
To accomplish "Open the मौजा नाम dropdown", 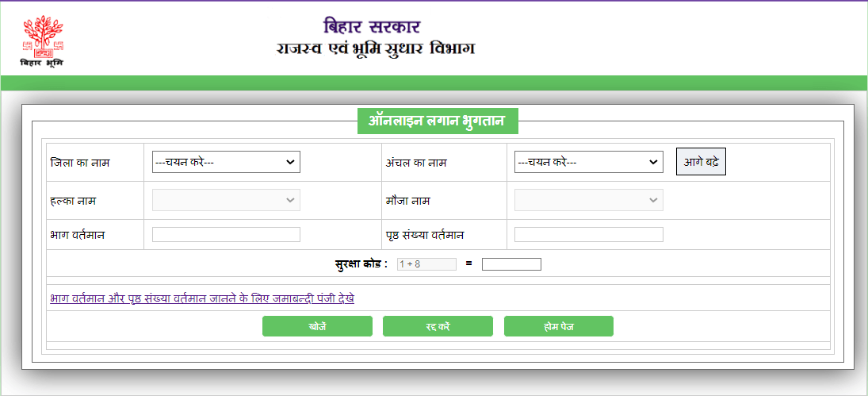I will click(x=588, y=201).
